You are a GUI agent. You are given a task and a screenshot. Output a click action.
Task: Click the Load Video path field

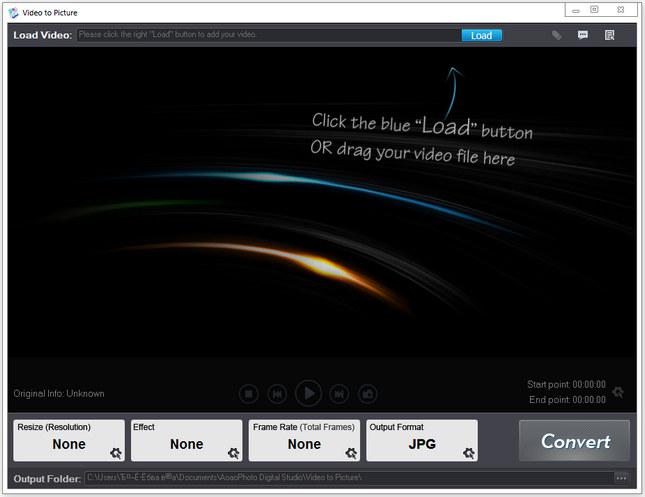268,35
